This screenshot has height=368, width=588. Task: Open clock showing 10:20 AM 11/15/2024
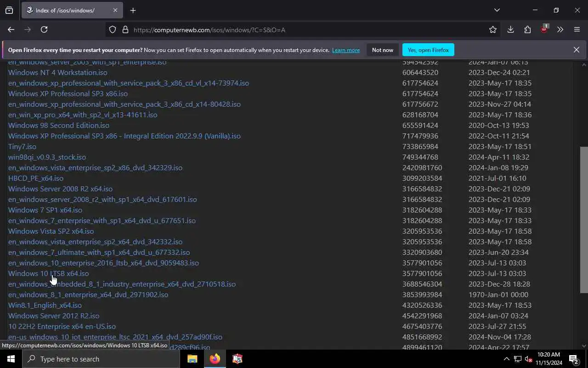coord(548,359)
